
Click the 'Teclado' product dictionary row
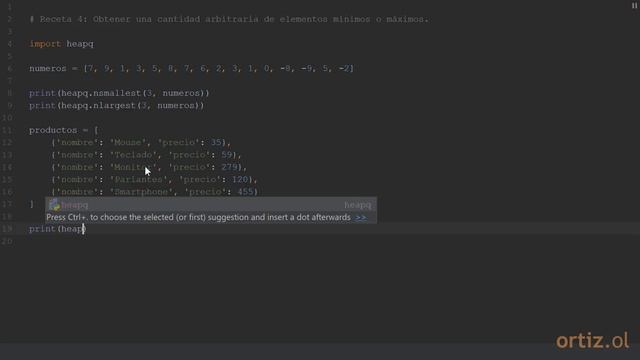click(146, 155)
